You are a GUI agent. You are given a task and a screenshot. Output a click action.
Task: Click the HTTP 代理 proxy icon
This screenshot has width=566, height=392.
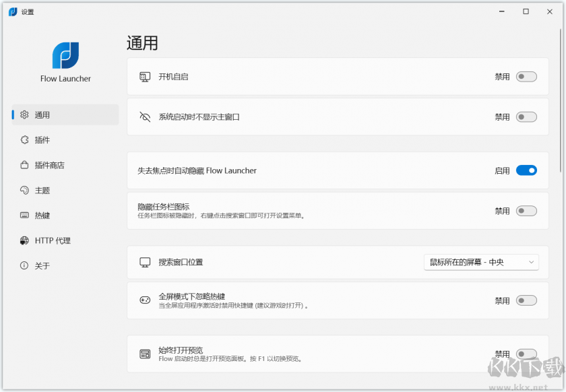pyautogui.click(x=24, y=240)
